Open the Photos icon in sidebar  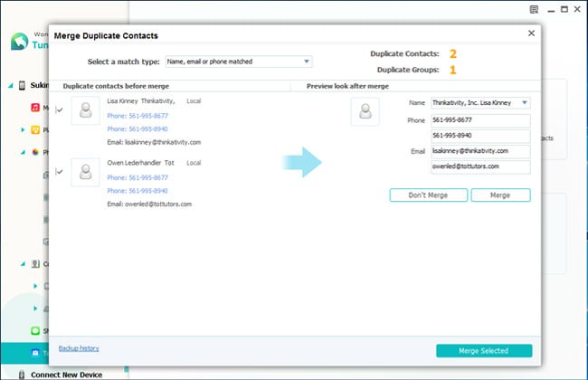pyautogui.click(x=35, y=152)
